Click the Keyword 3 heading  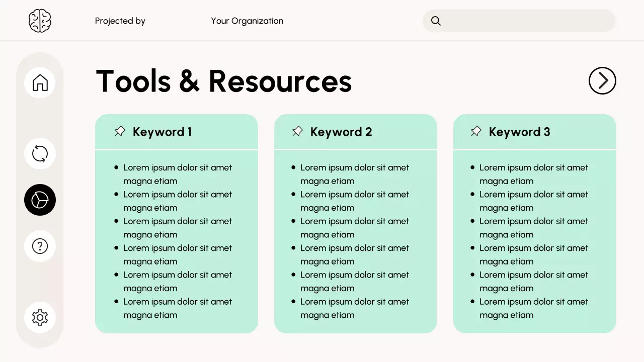519,132
